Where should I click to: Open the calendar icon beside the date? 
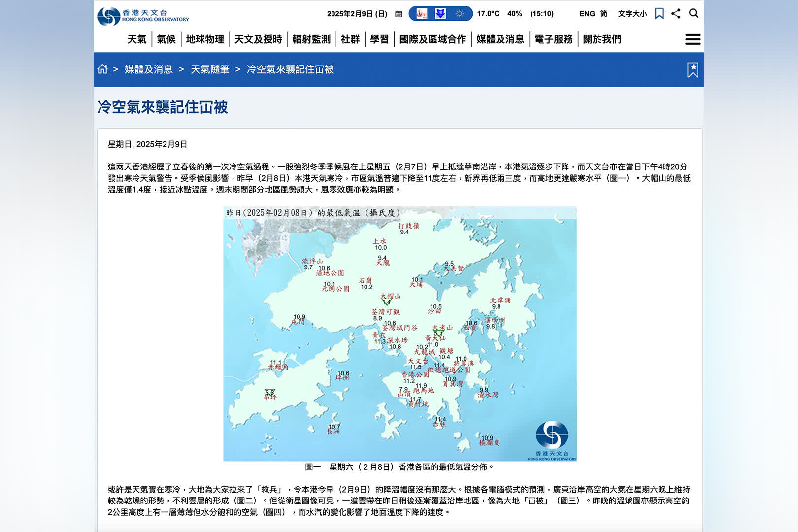tap(399, 14)
